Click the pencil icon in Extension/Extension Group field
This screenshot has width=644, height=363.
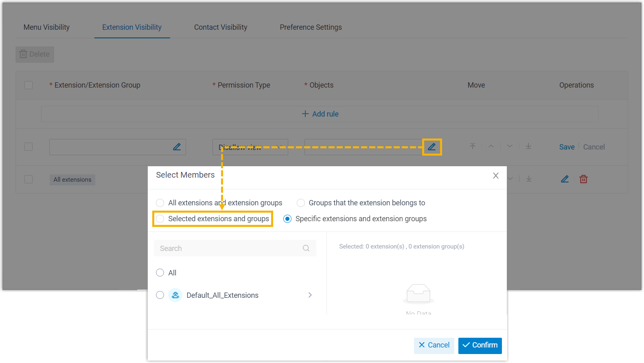(177, 147)
